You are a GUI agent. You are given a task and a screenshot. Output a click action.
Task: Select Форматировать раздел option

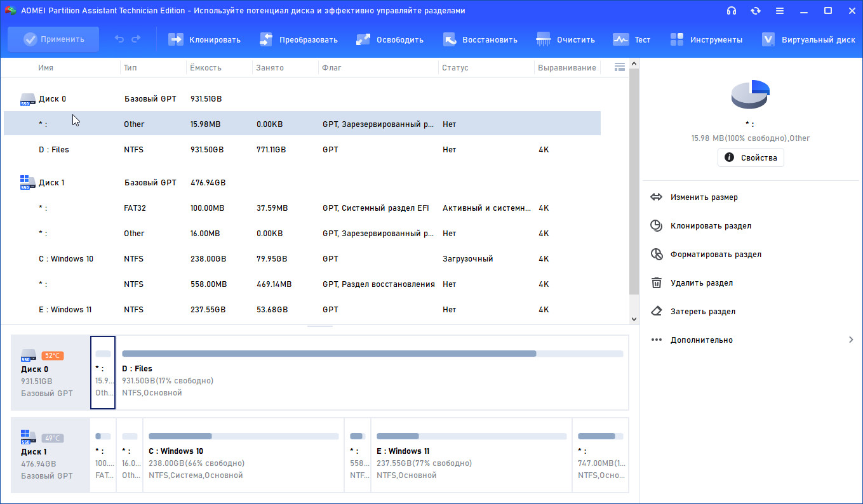click(x=715, y=255)
